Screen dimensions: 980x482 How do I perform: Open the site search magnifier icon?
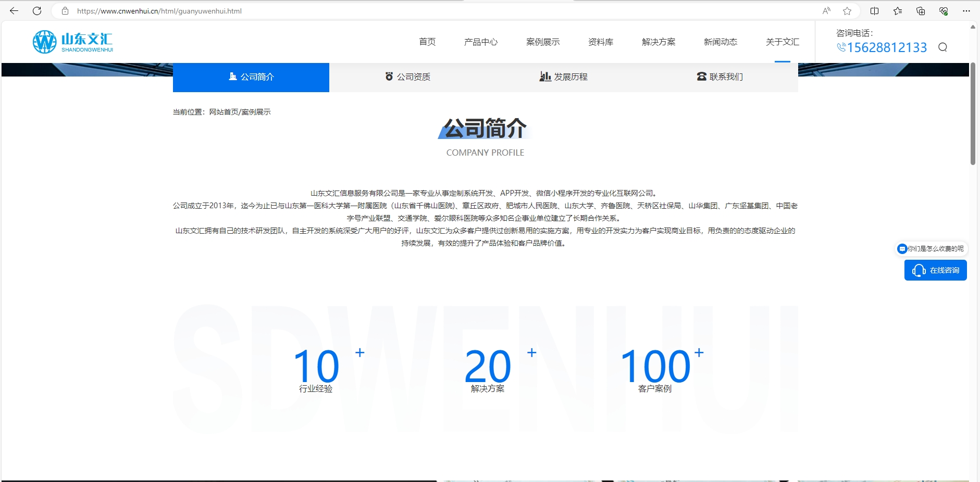[x=942, y=47]
